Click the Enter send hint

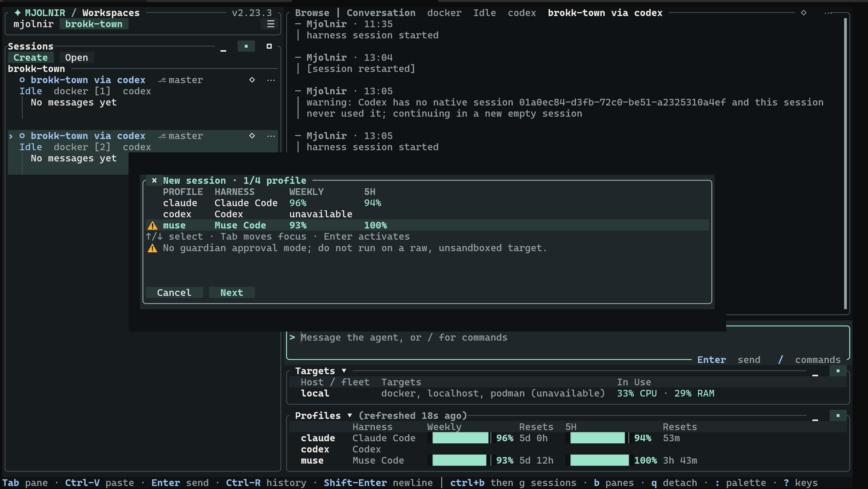(x=729, y=360)
